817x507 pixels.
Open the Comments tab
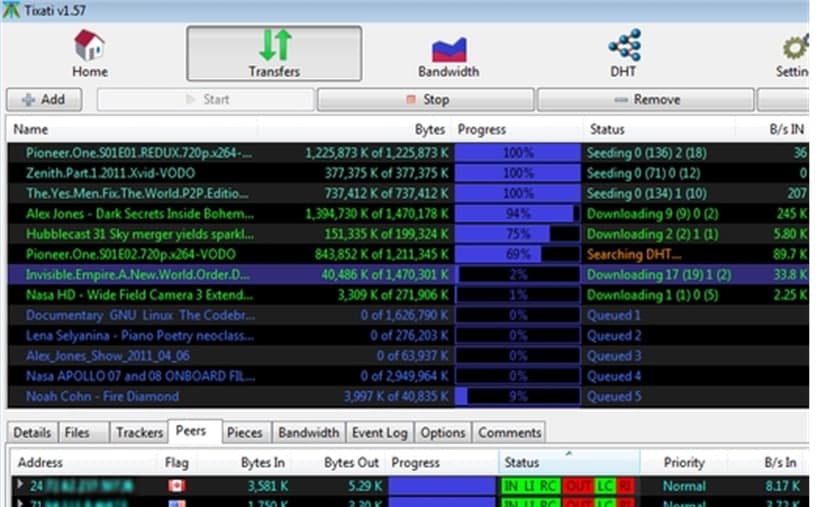[510, 432]
